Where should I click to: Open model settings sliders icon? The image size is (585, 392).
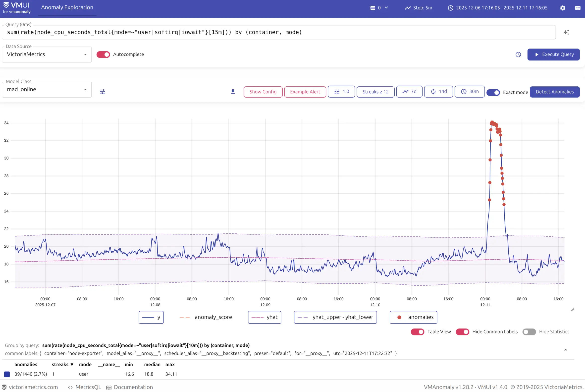(103, 92)
